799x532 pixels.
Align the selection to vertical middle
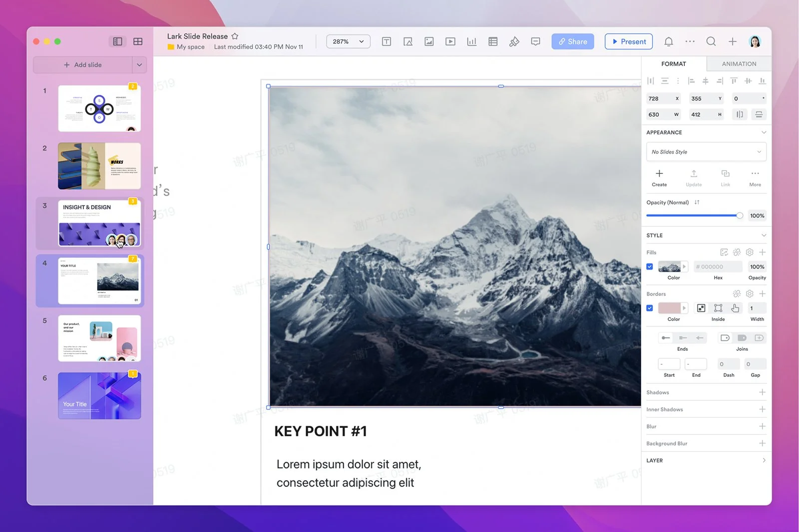point(748,81)
